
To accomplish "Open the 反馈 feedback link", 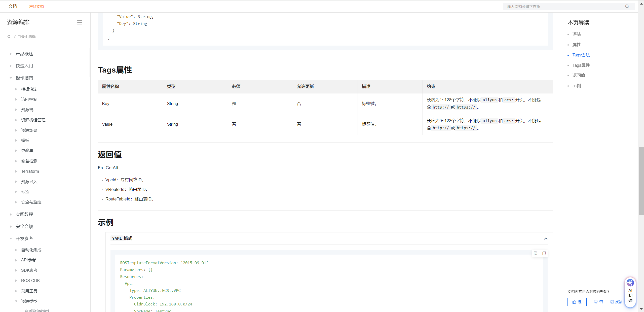I will [616, 302].
